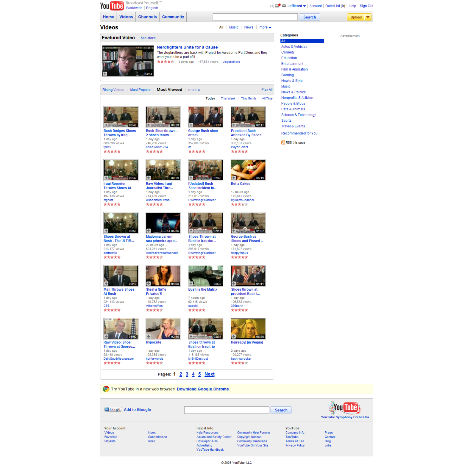Screen dimensions: 473x476
Task: Go to page 3 of results
Action: (x=187, y=374)
